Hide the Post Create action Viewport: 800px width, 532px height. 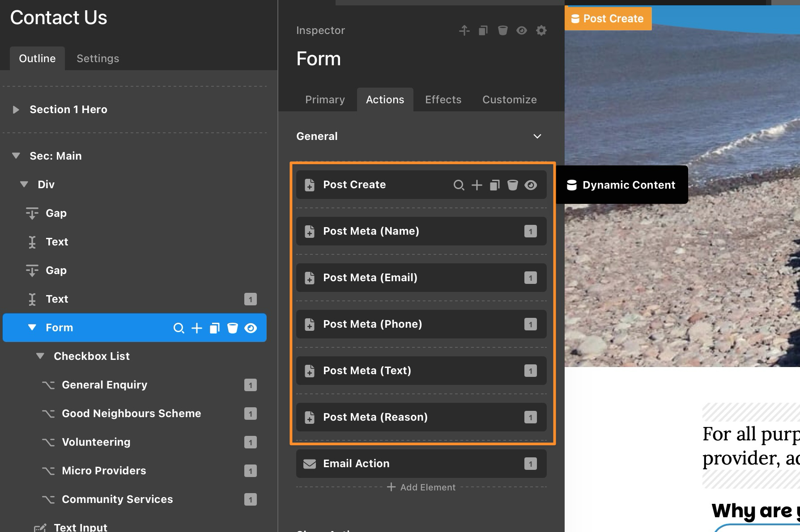[531, 185]
